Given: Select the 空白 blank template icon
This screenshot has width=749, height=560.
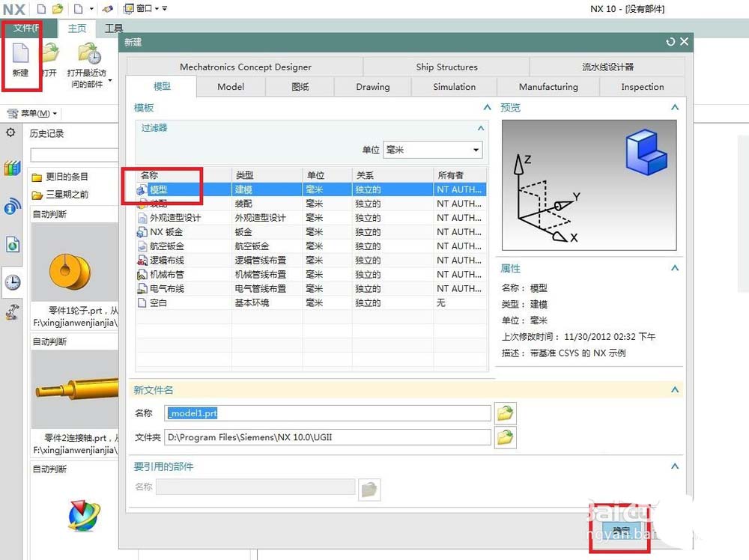Looking at the screenshot, I should point(142,302).
